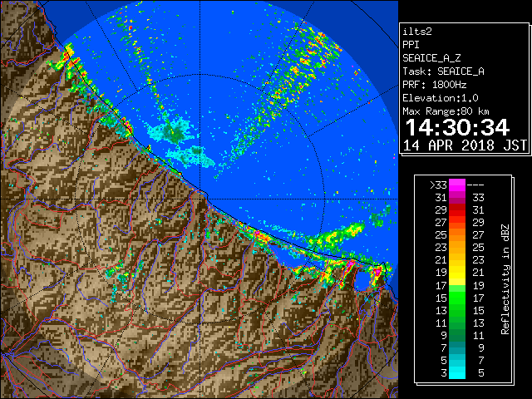This screenshot has height=399, width=532.
Task: Click the green swatch beside legend value 13
Action: (x=457, y=310)
